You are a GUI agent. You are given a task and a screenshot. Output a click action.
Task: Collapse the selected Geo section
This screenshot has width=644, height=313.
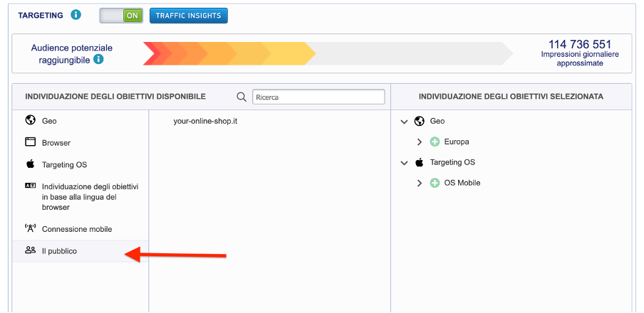[405, 122]
